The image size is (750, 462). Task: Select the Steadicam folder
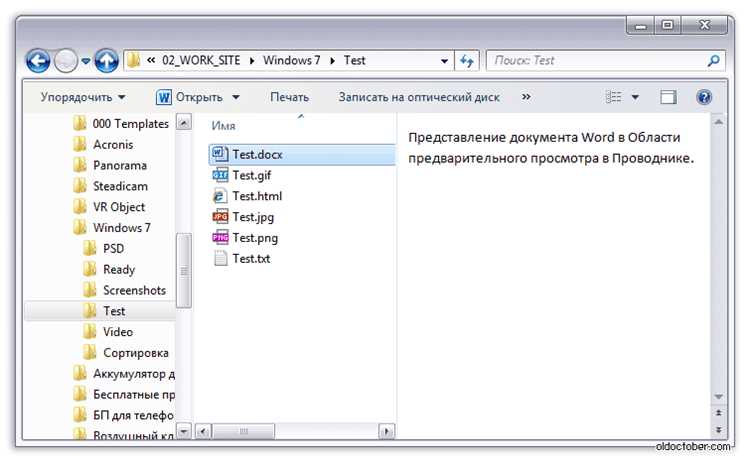(111, 186)
